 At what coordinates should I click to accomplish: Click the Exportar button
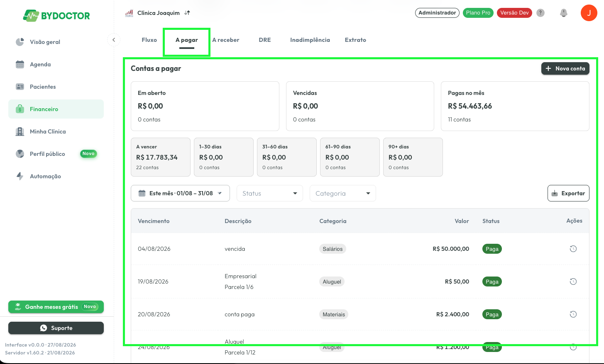[568, 193]
